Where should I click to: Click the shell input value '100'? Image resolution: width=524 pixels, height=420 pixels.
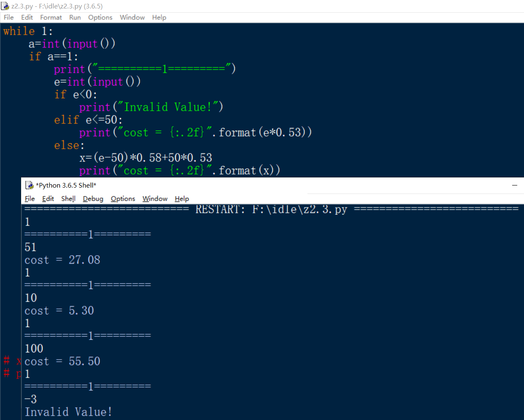coord(34,349)
